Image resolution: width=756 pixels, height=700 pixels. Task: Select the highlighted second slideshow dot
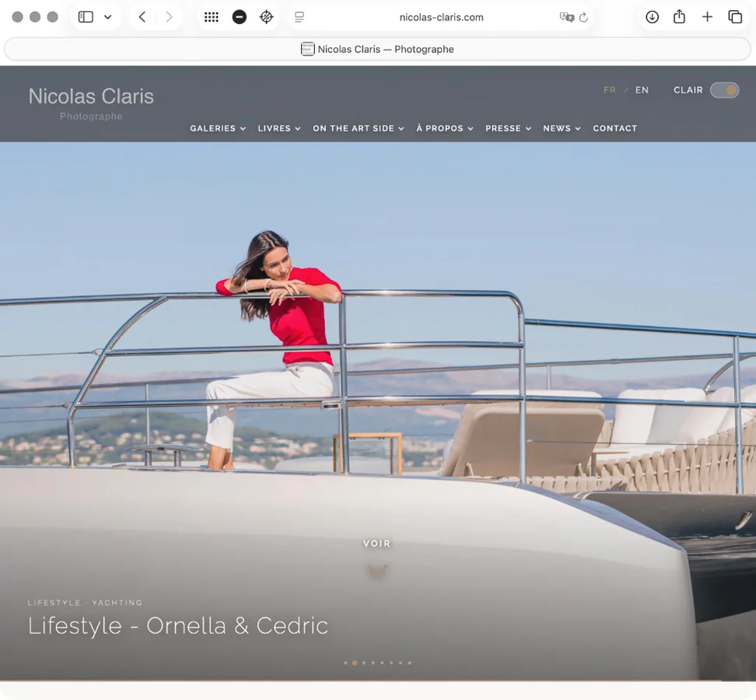coord(355,663)
